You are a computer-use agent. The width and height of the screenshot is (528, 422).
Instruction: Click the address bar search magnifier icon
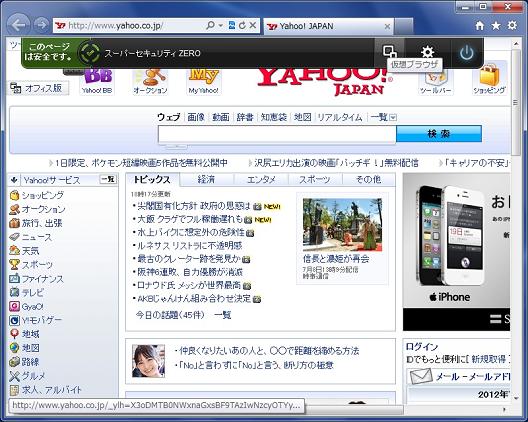pyautogui.click(x=210, y=25)
